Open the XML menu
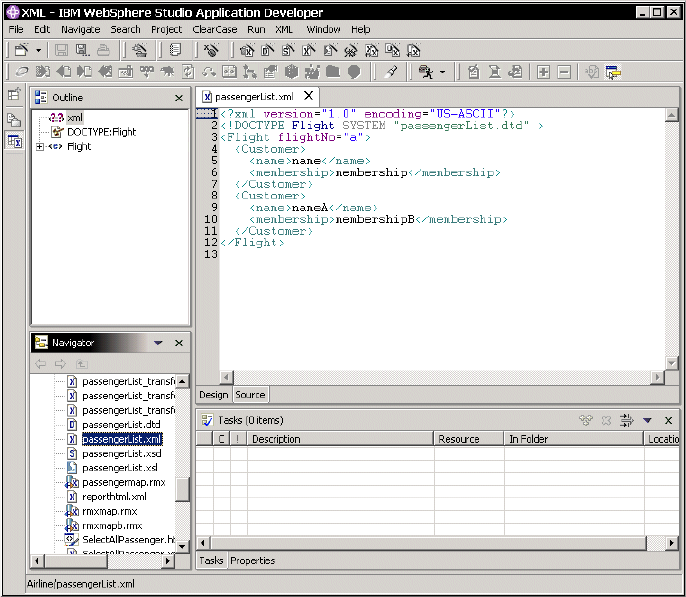 pyautogui.click(x=284, y=30)
